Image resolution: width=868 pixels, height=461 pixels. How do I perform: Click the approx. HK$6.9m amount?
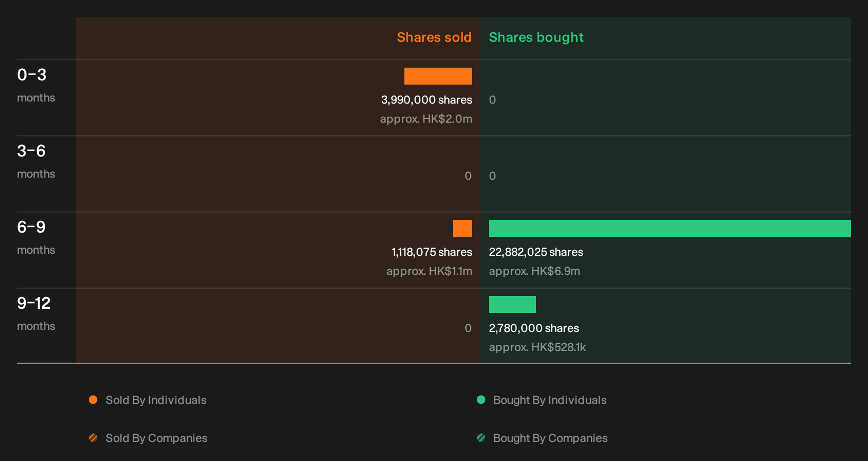point(534,271)
